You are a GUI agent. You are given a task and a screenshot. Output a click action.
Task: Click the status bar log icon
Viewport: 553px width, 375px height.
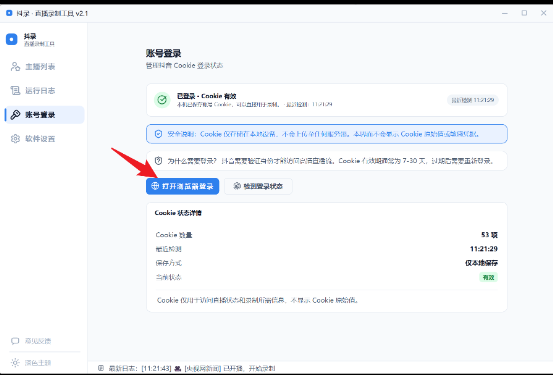(x=101, y=368)
